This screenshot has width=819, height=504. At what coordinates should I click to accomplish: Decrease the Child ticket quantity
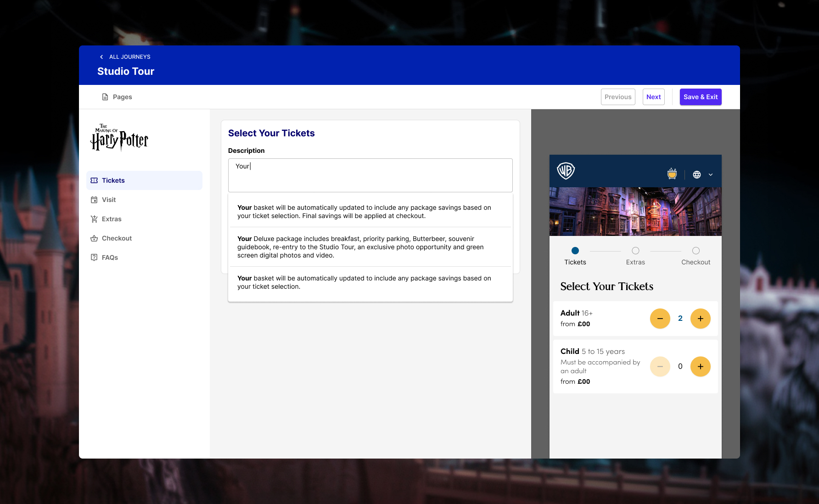tap(660, 367)
